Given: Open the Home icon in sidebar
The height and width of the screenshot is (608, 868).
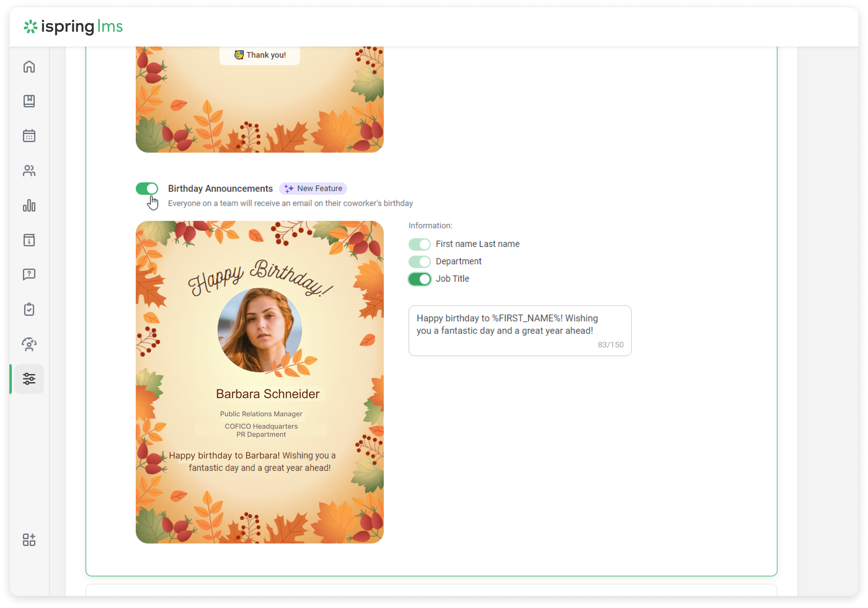Looking at the screenshot, I should pyautogui.click(x=29, y=67).
